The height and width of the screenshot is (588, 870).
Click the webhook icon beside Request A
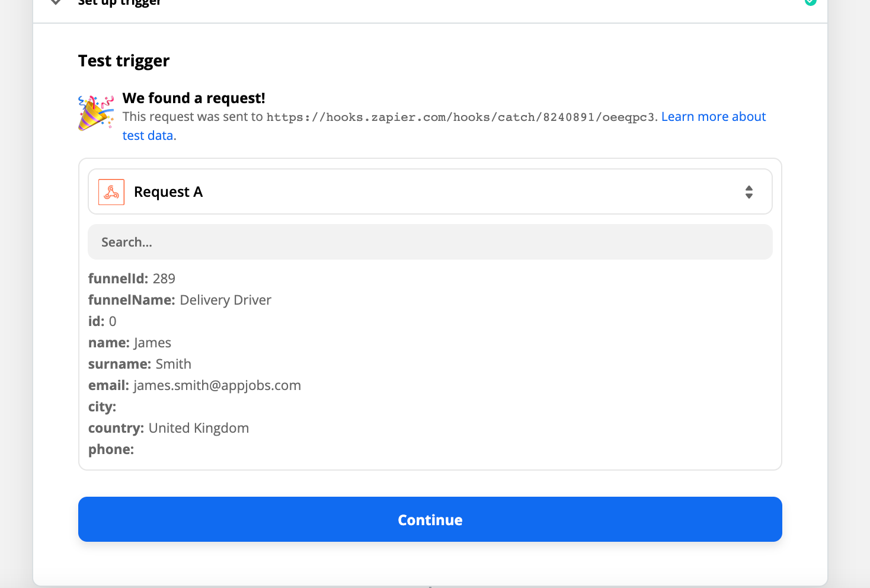[x=111, y=192]
